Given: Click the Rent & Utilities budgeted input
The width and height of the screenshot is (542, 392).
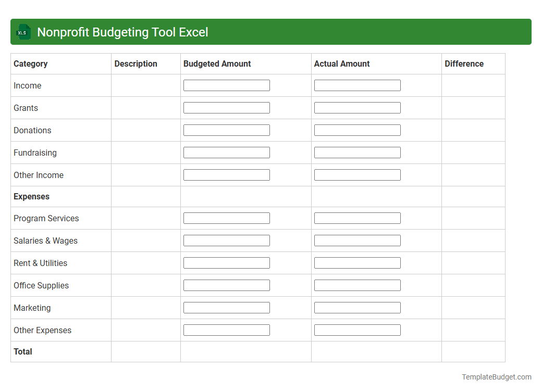Looking at the screenshot, I should (226, 262).
